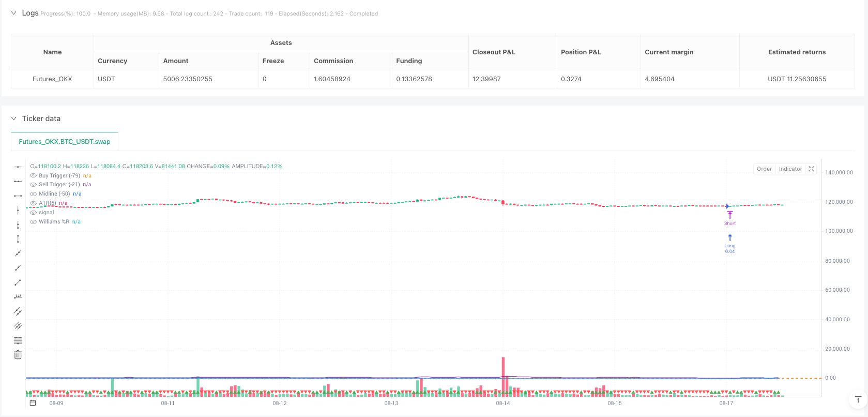Select the Fibonacci lines drawing tool
This screenshot has width=868, height=417.
18,340
